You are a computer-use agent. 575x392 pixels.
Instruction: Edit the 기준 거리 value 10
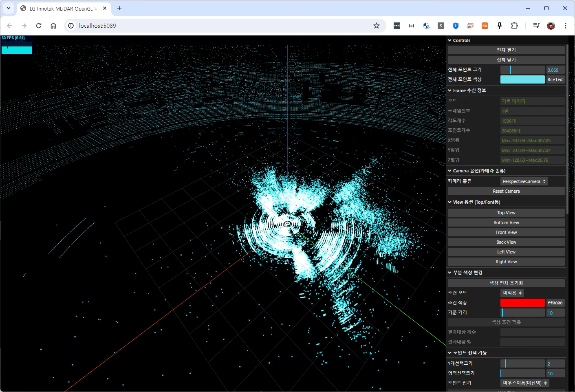(x=555, y=313)
